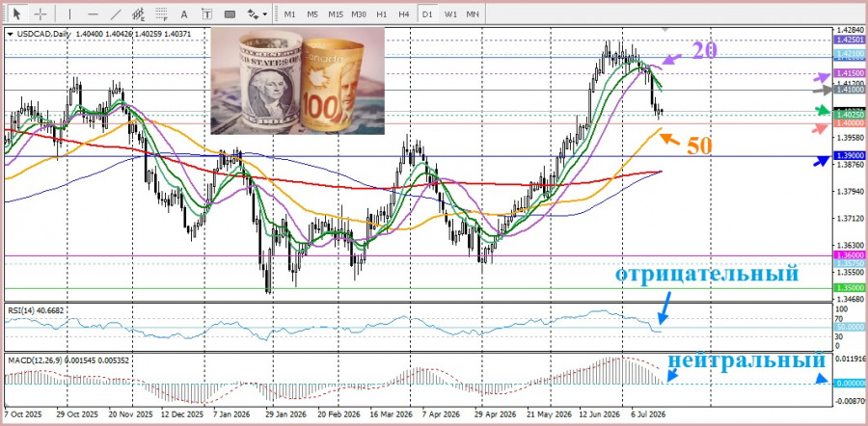The width and height of the screenshot is (868, 426).
Task: Click the 1.42100 price level label
Action: (x=850, y=53)
